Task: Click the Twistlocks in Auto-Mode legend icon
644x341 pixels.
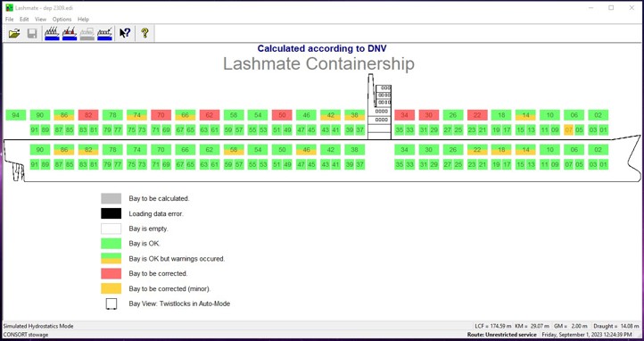Action: [111, 304]
